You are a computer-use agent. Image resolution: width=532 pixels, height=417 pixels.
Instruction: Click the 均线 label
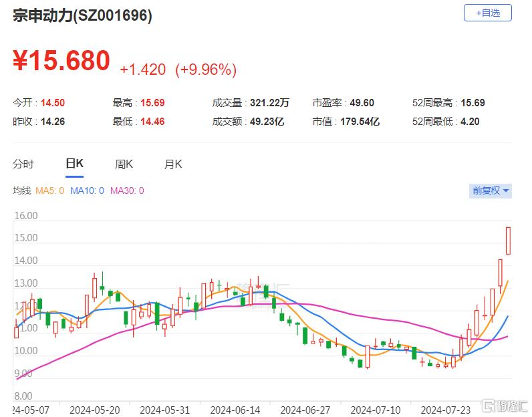pos(21,190)
